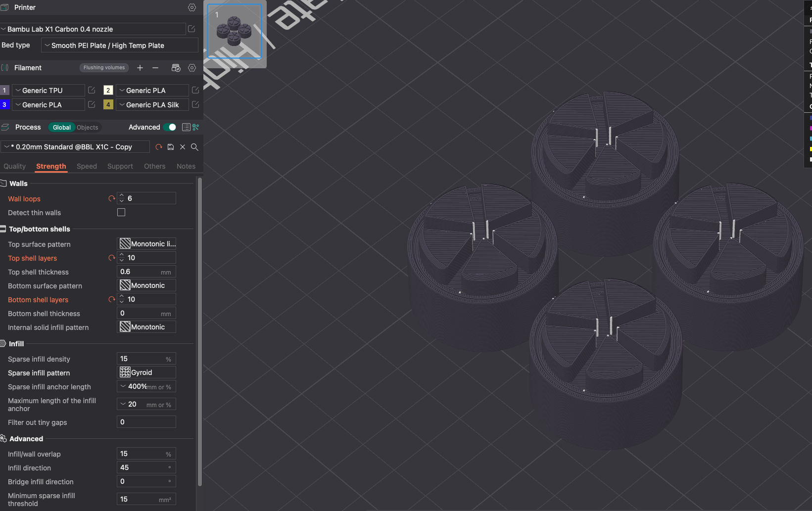Save the process preset with the disk icon
This screenshot has height=511, width=812.
(x=171, y=147)
